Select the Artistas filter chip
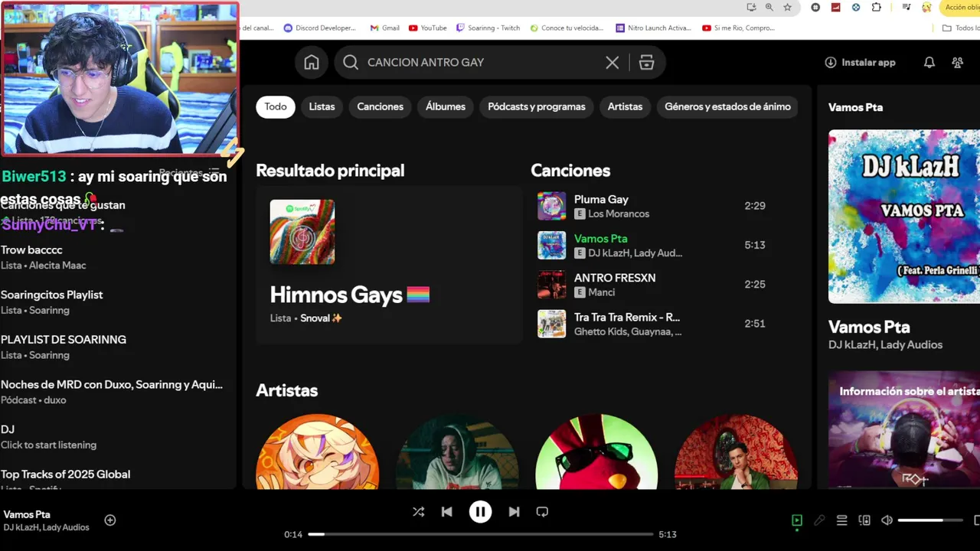The image size is (980, 551). [x=625, y=106]
